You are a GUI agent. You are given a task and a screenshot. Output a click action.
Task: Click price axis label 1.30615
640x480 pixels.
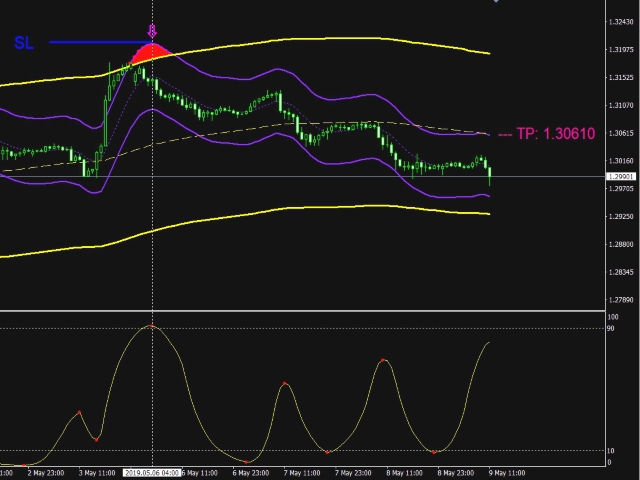[x=621, y=133]
